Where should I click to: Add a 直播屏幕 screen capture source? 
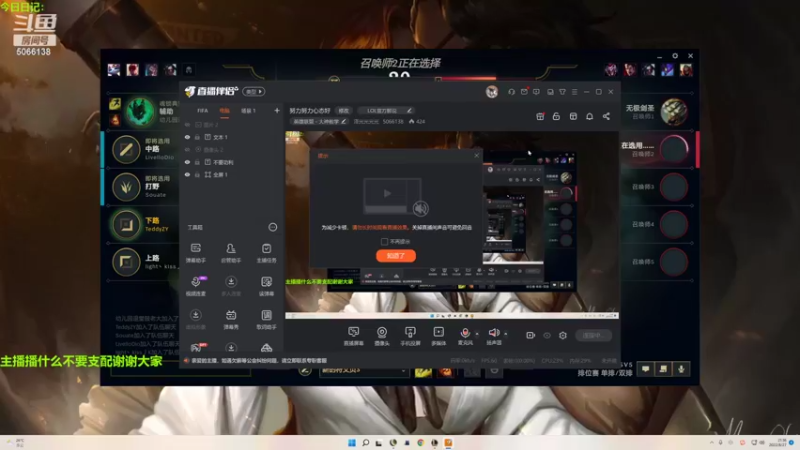coord(353,336)
